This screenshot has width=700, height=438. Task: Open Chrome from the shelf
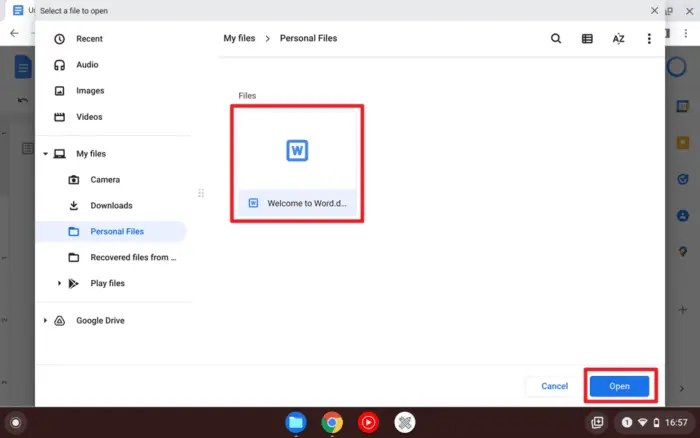coord(332,422)
